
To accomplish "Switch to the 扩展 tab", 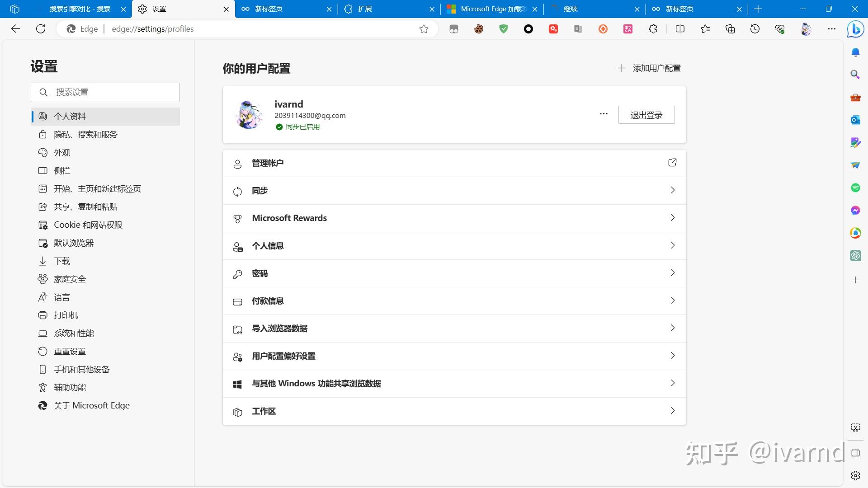I will tap(389, 9).
